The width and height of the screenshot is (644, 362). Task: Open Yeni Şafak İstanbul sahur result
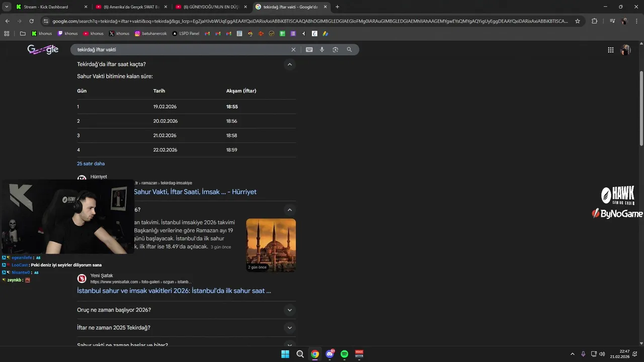pos(174,291)
